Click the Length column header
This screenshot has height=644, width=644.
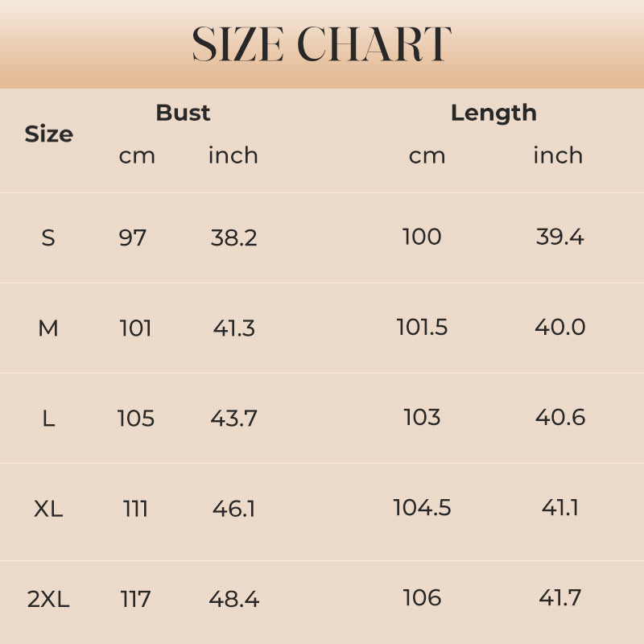[493, 113]
